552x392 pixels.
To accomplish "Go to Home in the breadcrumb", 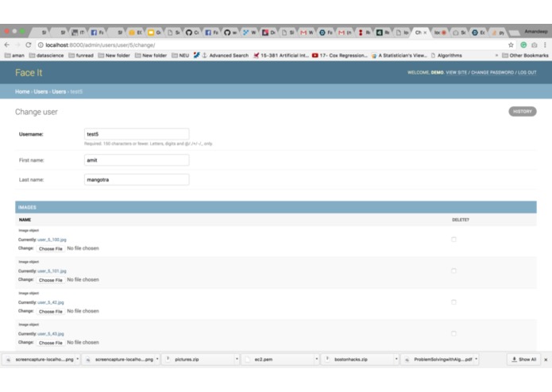I will (22, 92).
